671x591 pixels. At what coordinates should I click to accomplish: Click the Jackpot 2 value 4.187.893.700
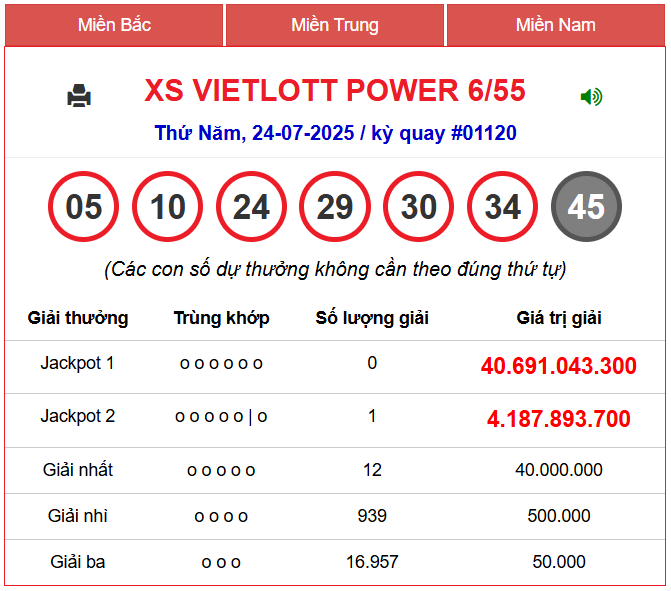[x=558, y=419]
